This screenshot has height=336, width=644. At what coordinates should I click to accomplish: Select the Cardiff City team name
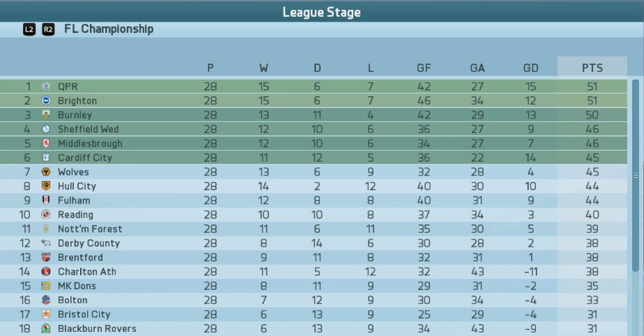(x=85, y=158)
